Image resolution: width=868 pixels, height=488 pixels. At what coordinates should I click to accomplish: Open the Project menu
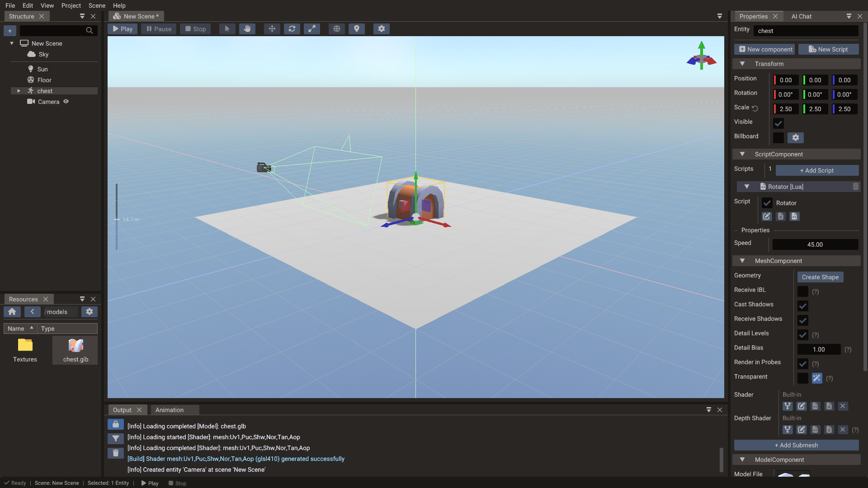pos(71,5)
